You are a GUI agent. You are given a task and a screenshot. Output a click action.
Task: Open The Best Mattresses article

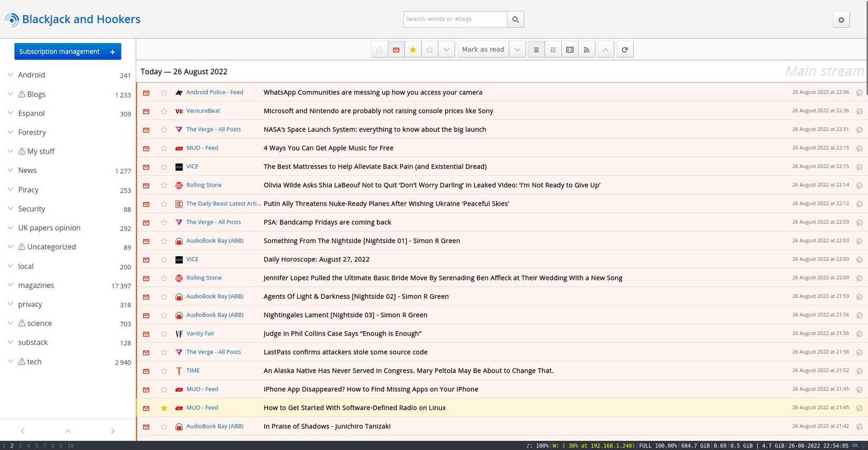click(x=375, y=166)
